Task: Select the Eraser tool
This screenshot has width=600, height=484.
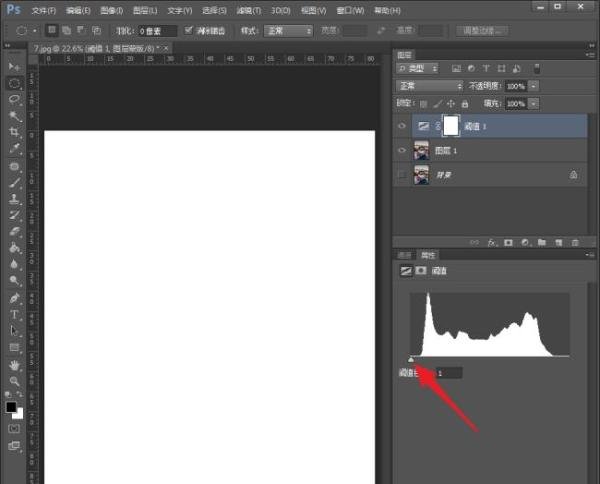Action: 14,231
